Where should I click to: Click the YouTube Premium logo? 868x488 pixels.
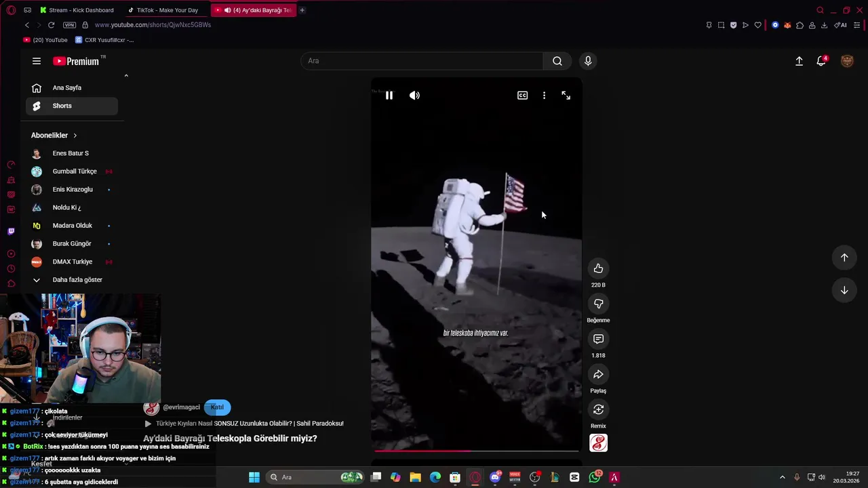tap(77, 61)
